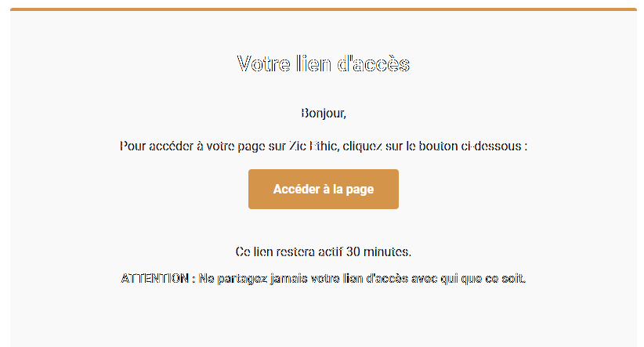The height and width of the screenshot is (347, 644).
Task: Click the words "Zic Ethic" in the paragraph
Action: click(x=313, y=146)
